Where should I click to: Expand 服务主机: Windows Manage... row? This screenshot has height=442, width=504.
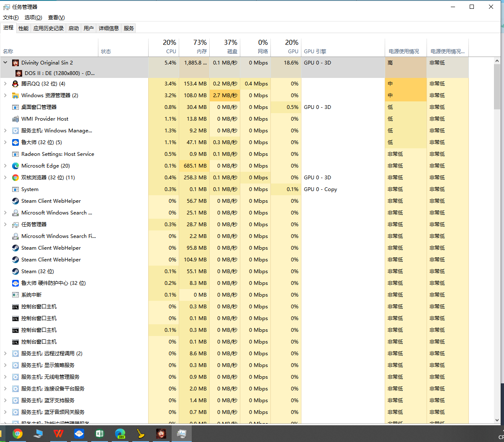click(x=5, y=131)
